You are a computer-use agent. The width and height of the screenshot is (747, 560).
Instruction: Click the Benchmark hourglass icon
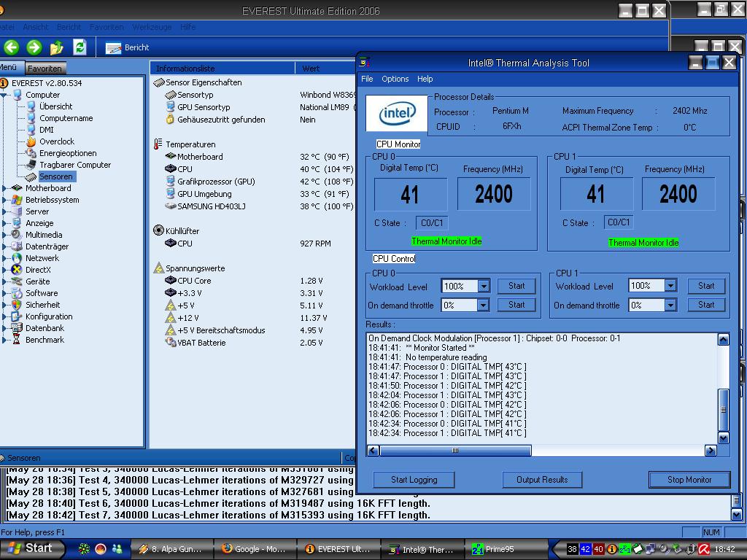tap(17, 340)
